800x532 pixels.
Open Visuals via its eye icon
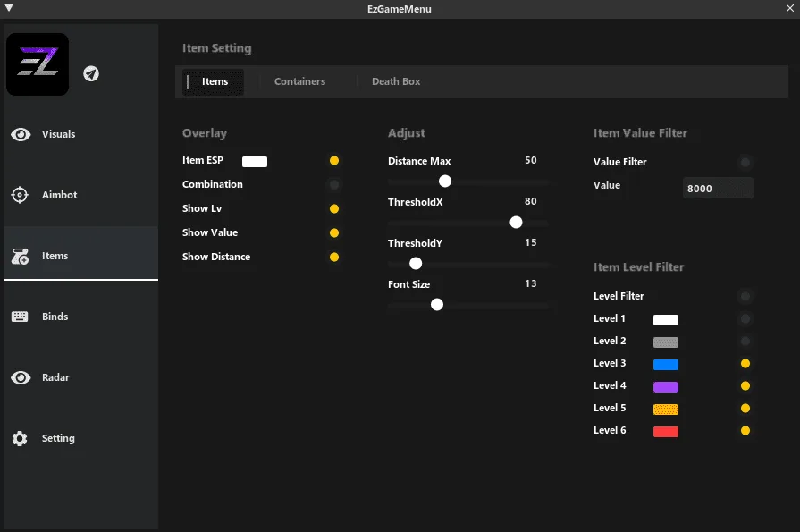click(21, 134)
